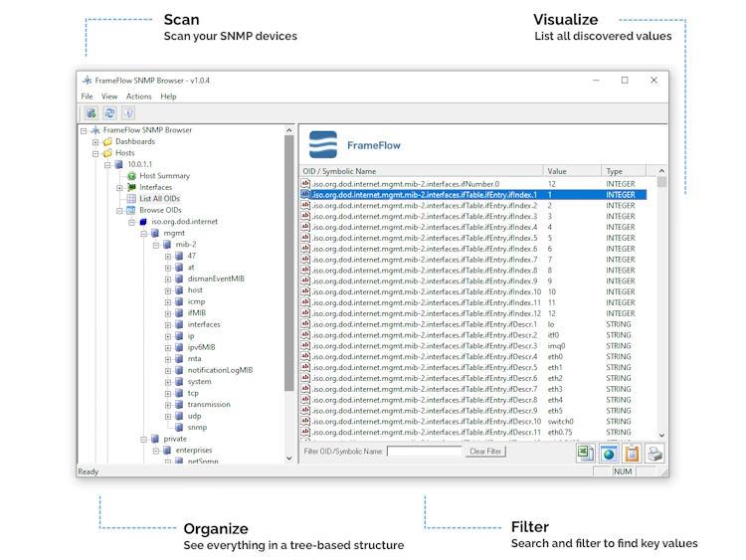Expand the ifMIB node
The height and width of the screenshot is (560, 746).
coord(168,313)
